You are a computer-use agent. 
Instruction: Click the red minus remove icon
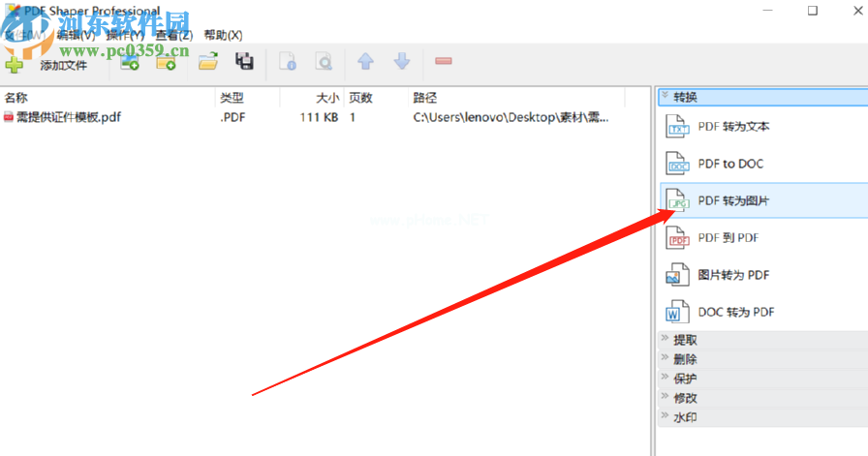click(444, 62)
